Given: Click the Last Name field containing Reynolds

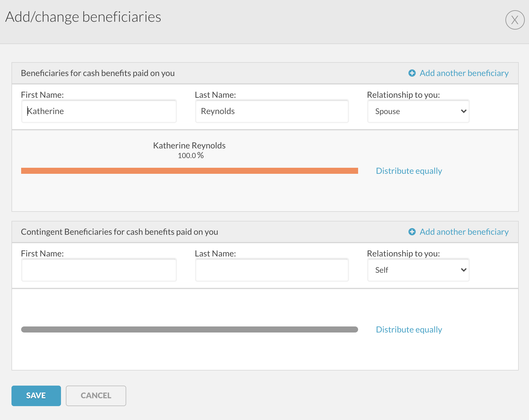Looking at the screenshot, I should (x=272, y=111).
